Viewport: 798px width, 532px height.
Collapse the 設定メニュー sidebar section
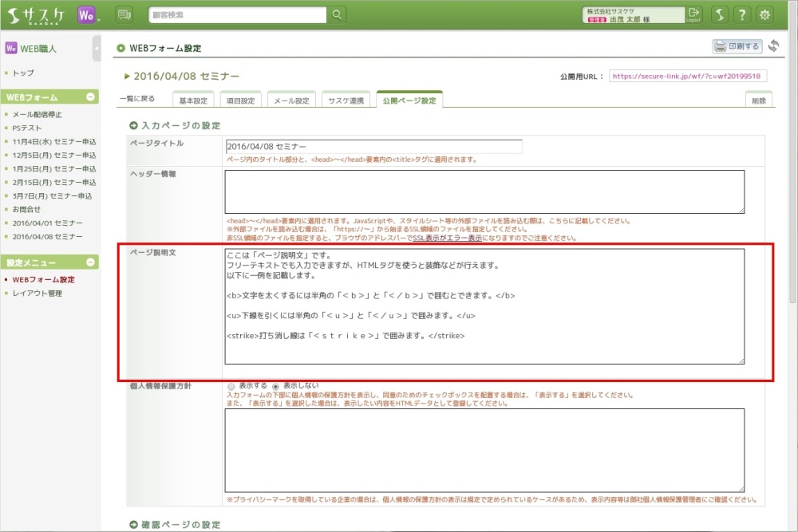coord(90,262)
